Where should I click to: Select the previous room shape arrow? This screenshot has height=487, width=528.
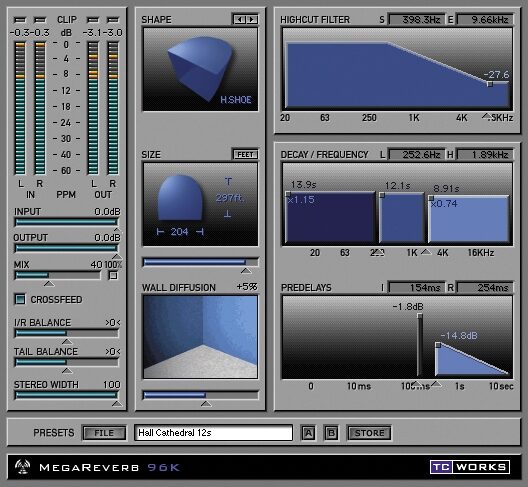click(x=240, y=20)
